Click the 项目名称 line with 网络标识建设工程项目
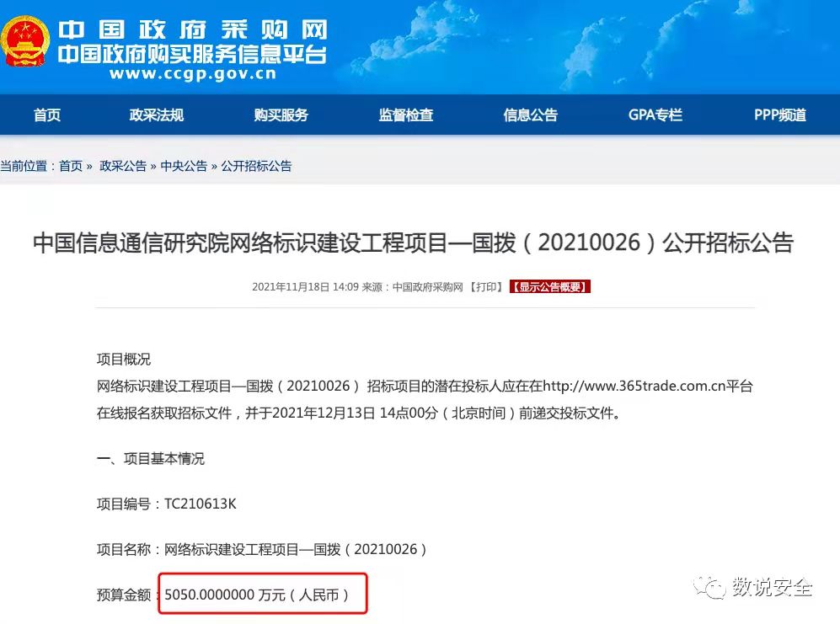Viewport: 840px width, 624px height. [261, 549]
